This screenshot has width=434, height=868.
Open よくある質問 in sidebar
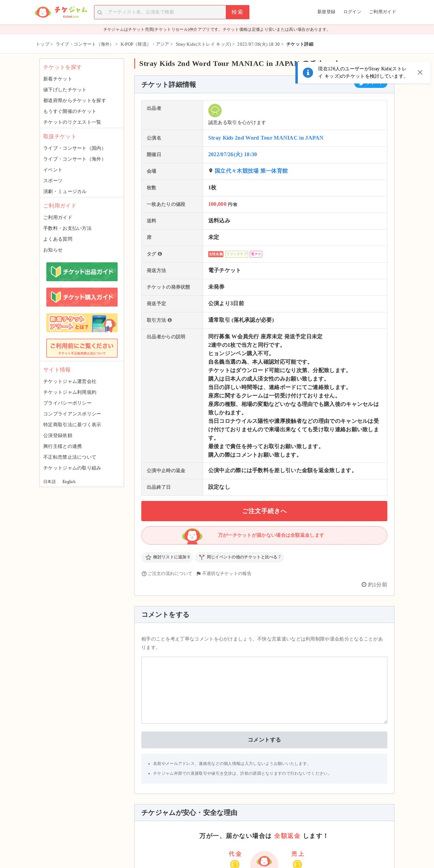pos(58,239)
